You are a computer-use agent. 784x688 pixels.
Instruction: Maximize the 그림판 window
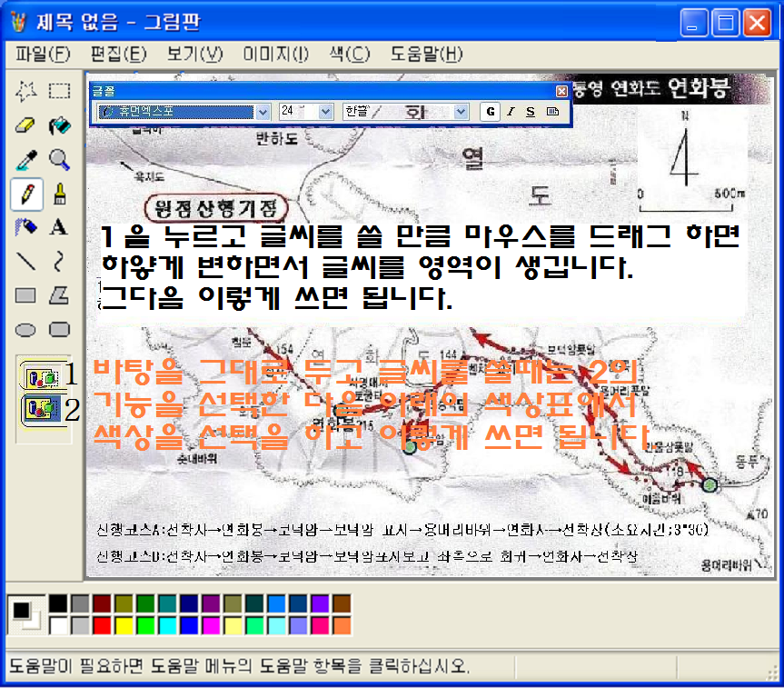[726, 23]
